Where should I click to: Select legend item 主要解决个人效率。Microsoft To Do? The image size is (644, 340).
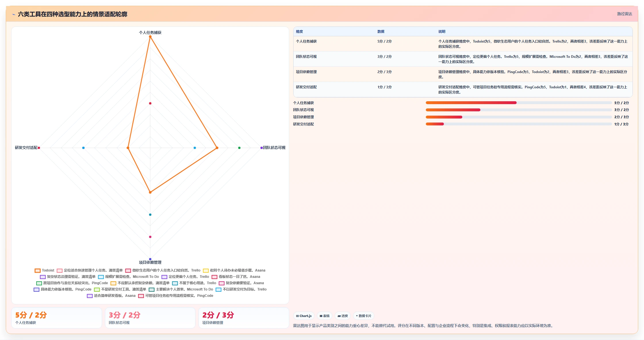[181, 289]
